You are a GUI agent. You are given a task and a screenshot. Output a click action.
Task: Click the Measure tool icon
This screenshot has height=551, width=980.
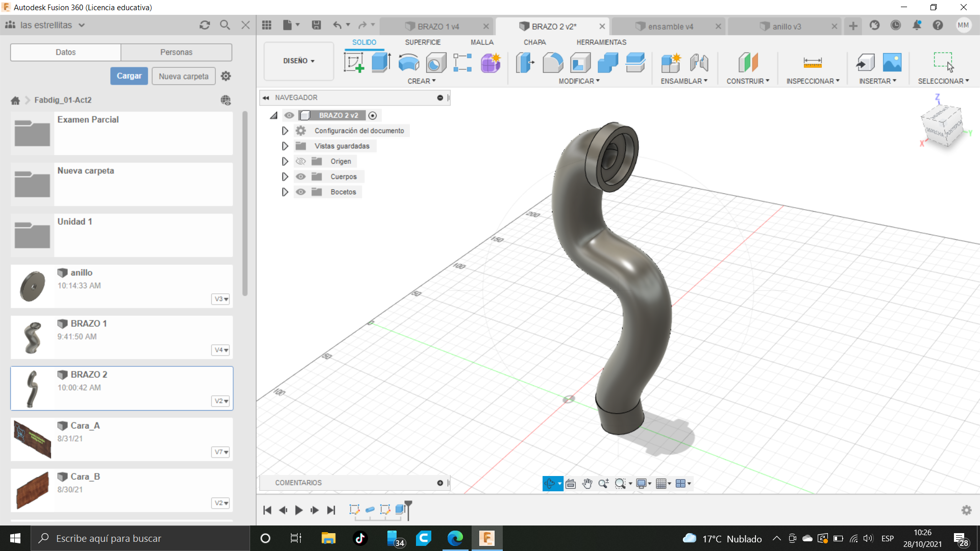(812, 63)
